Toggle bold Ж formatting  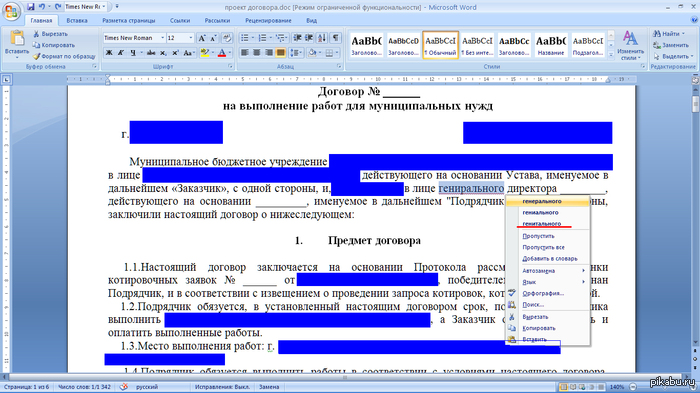pos(109,53)
